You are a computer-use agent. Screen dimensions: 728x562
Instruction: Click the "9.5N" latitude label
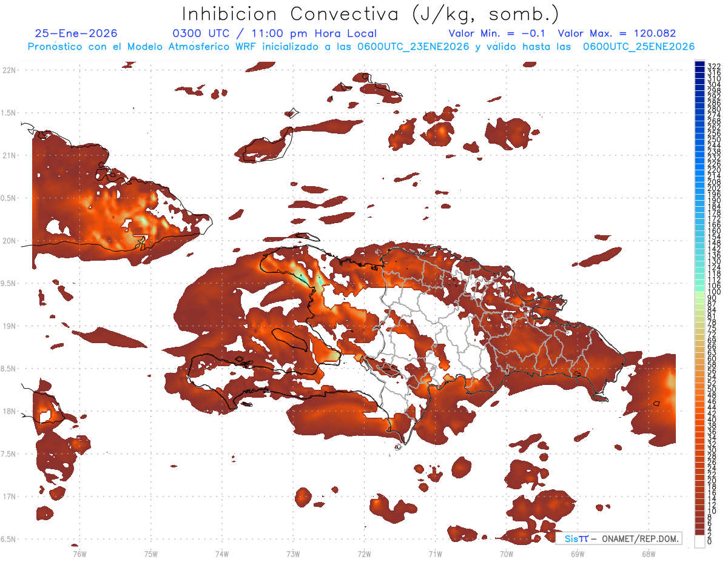point(9,284)
